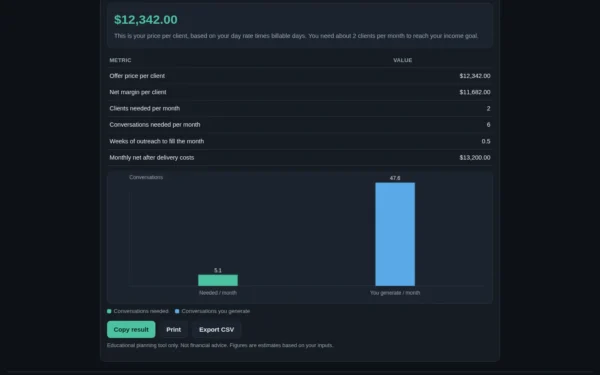Viewport: 600px width, 375px height.
Task: Click the 'You generate / month' axis label
Action: [x=395, y=293]
